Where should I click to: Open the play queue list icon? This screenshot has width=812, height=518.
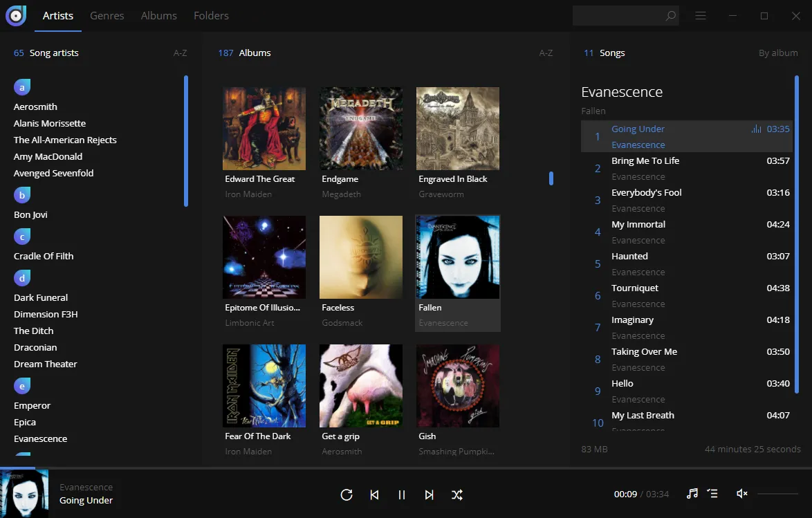(712, 494)
